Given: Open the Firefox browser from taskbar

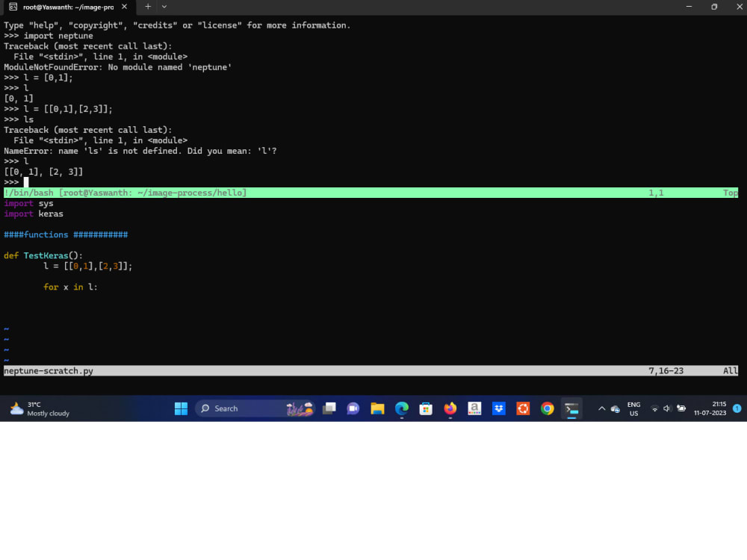Looking at the screenshot, I should (x=450, y=408).
